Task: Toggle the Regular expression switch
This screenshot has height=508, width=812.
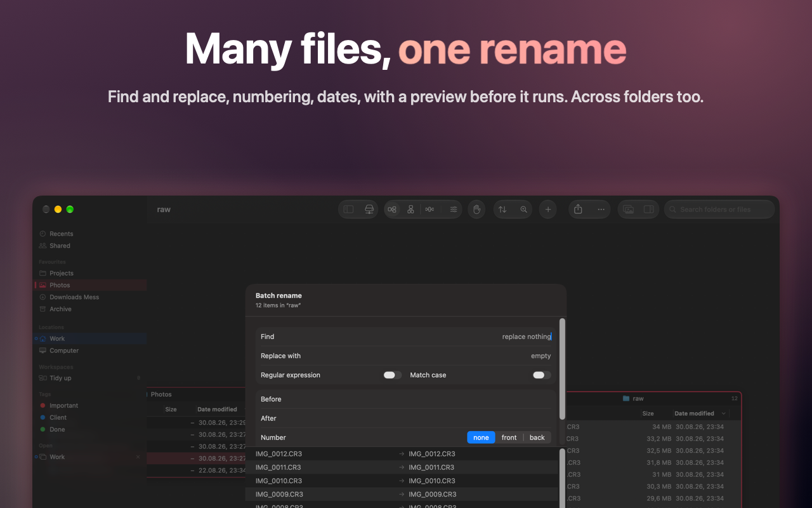Action: point(393,375)
